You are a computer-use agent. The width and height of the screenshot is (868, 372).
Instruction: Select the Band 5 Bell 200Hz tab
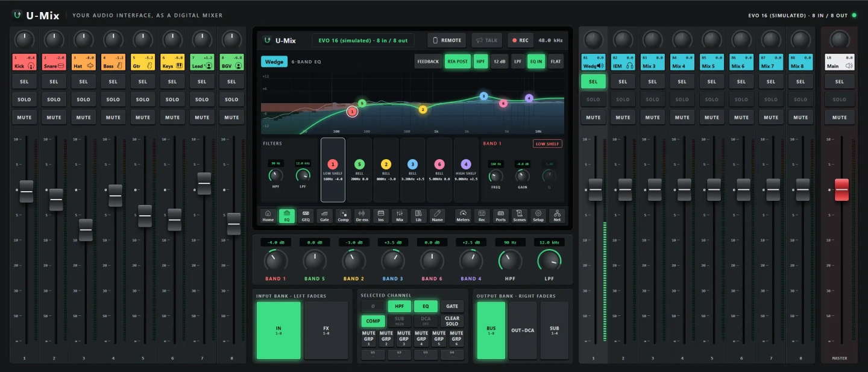tap(359, 170)
